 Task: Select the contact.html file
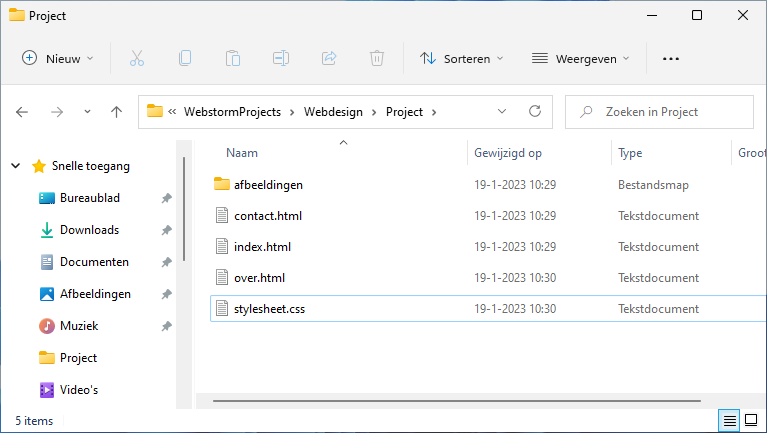[268, 216]
